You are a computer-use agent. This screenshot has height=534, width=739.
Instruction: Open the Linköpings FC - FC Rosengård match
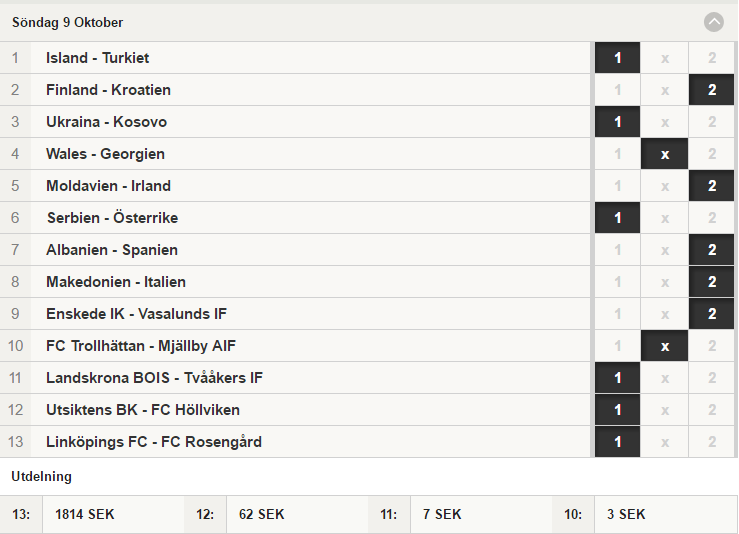[x=295, y=442]
